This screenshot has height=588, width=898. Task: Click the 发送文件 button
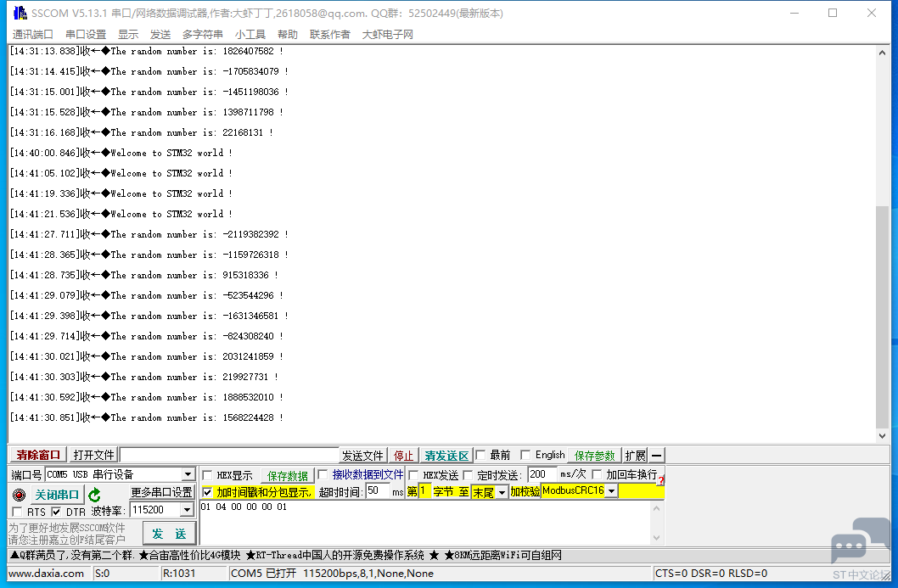pos(362,455)
